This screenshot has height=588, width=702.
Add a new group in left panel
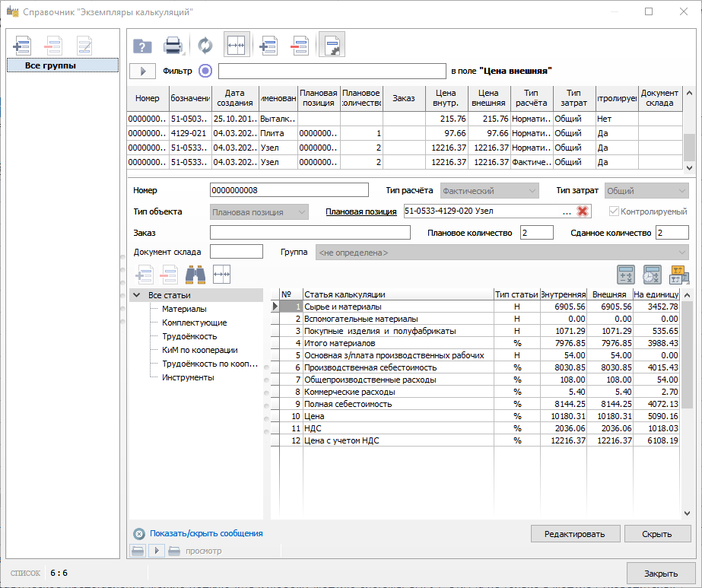pyautogui.click(x=22, y=45)
